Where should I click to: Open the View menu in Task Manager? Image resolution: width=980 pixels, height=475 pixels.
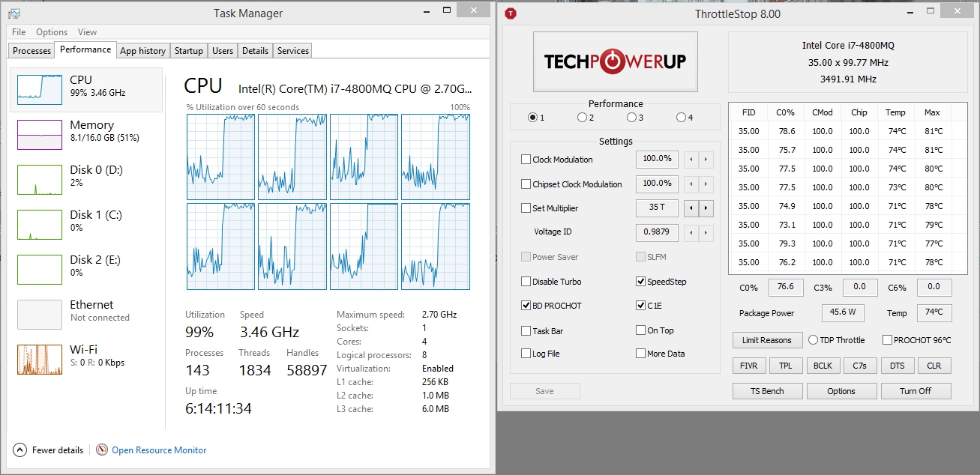pyautogui.click(x=87, y=32)
